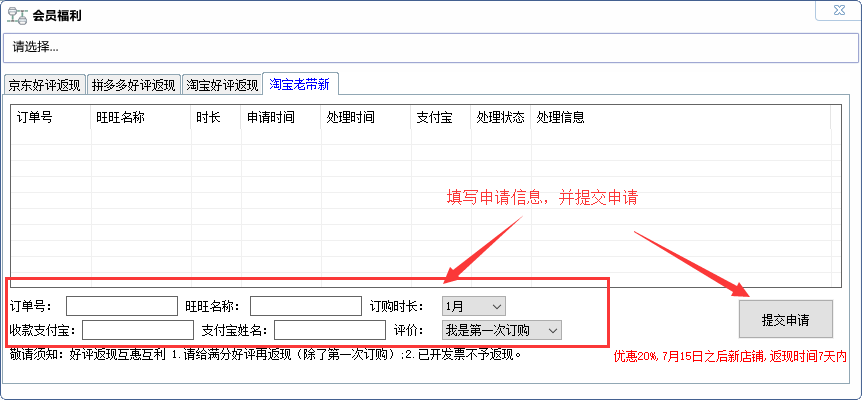Select the 支付宝姓名 text field
Viewport: 862px width, 400px height.
click(329, 330)
